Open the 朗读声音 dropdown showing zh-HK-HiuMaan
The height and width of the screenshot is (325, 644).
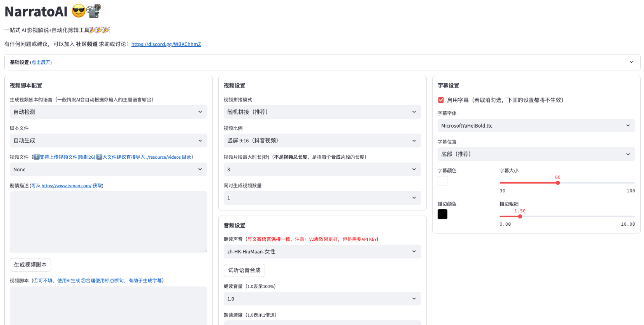322,252
